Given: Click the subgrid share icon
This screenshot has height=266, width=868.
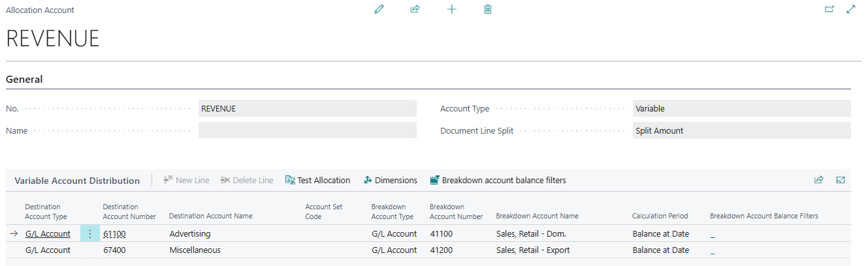Looking at the screenshot, I should 819,181.
